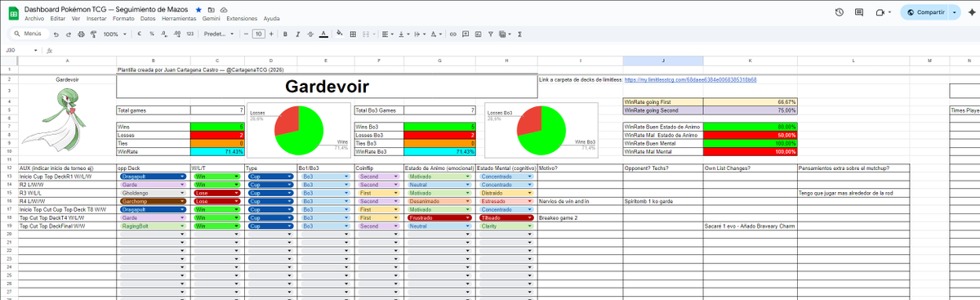980x300 pixels.
Task: Open the Garchomp opponent deck dropdown
Action: [x=153, y=200]
